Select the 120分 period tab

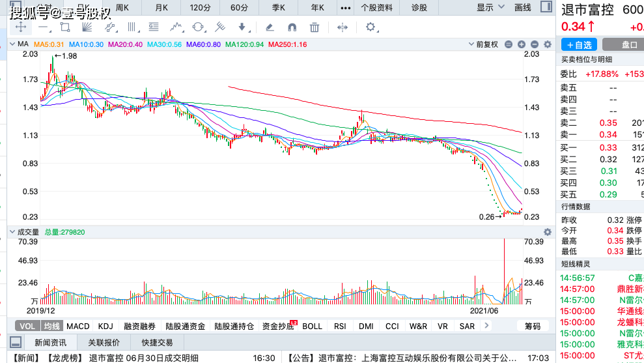[200, 7]
